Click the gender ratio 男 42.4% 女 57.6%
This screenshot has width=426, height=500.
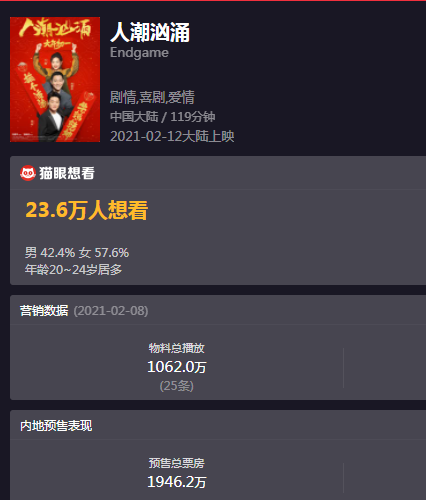click(77, 253)
